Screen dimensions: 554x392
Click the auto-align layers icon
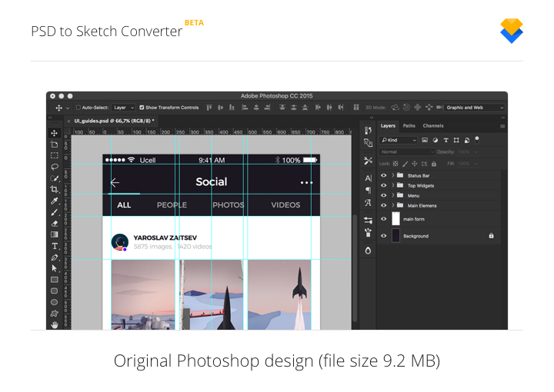[356, 108]
